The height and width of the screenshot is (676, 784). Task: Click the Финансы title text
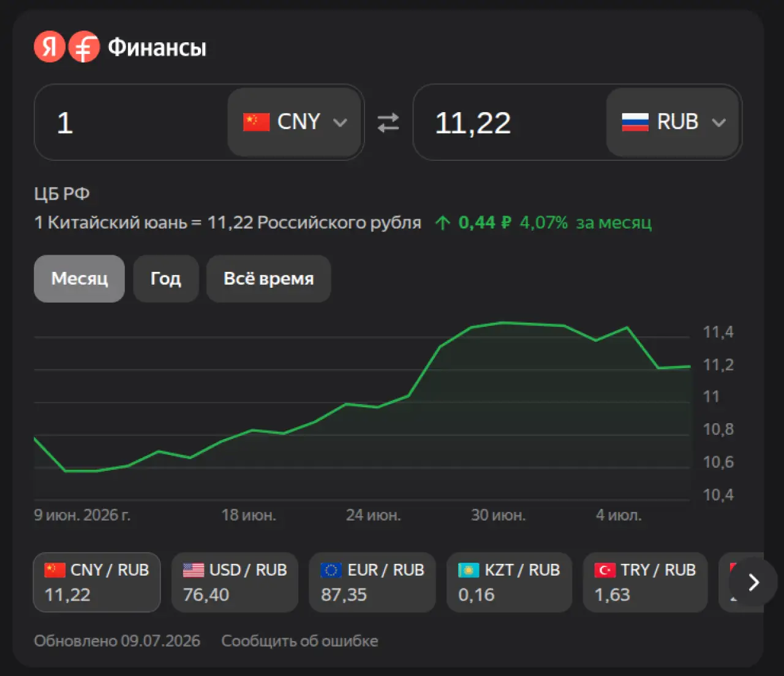coord(157,47)
